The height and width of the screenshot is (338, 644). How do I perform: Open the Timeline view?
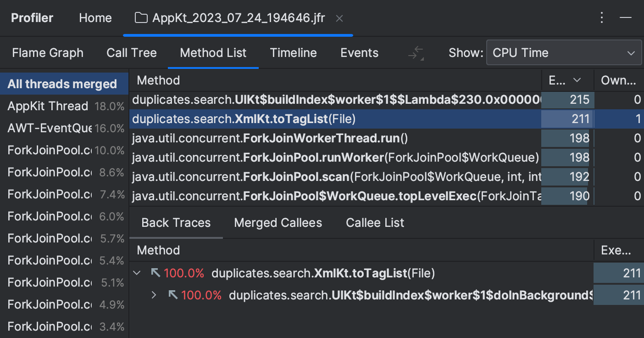[x=293, y=52]
